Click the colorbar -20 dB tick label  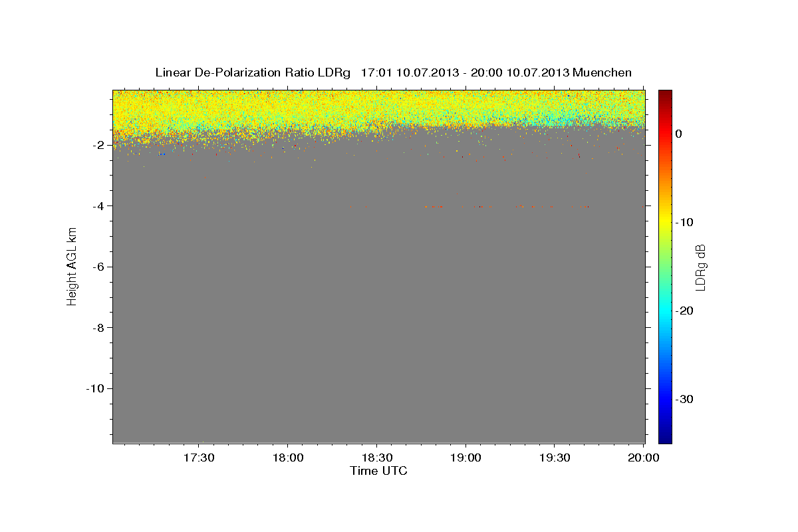click(x=684, y=311)
